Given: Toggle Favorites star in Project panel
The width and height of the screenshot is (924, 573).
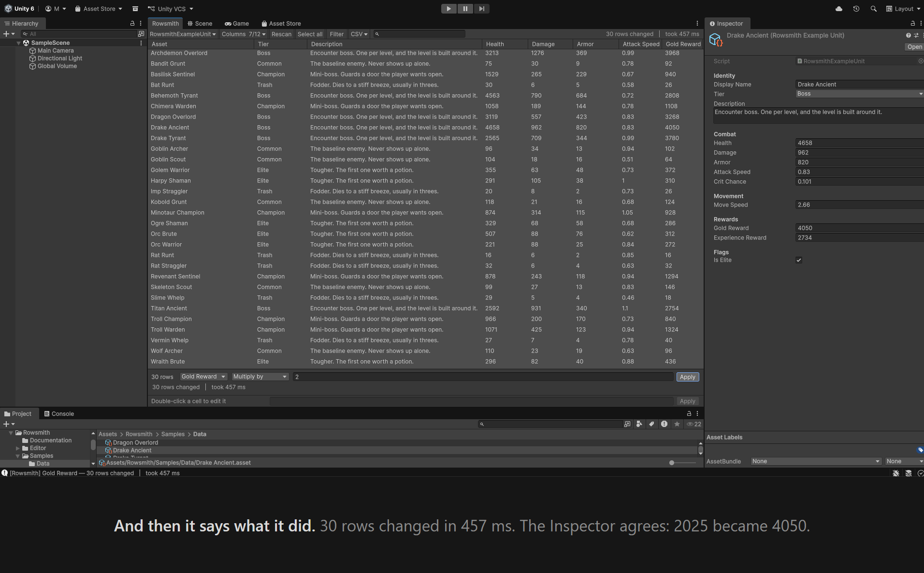Looking at the screenshot, I should click(x=677, y=424).
